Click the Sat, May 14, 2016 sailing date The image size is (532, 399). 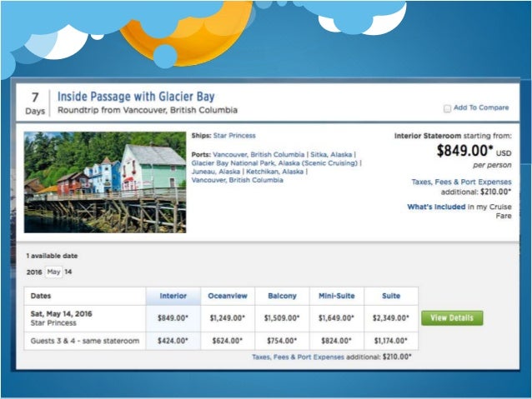coord(60,312)
